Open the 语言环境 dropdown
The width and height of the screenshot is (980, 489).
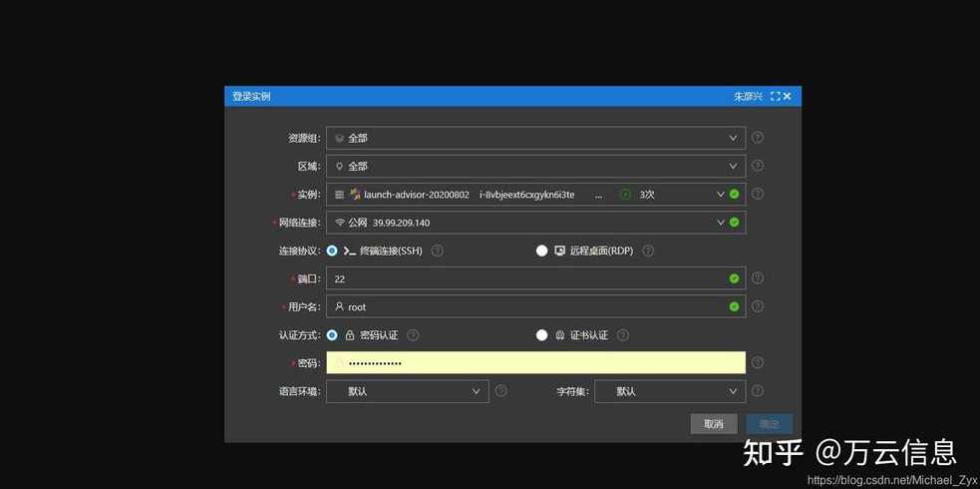coord(408,391)
